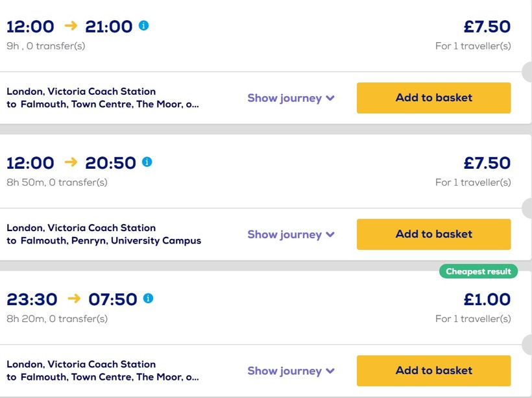This screenshot has width=532, height=398.
Task: Click the £1.00 price
Action: (x=487, y=299)
